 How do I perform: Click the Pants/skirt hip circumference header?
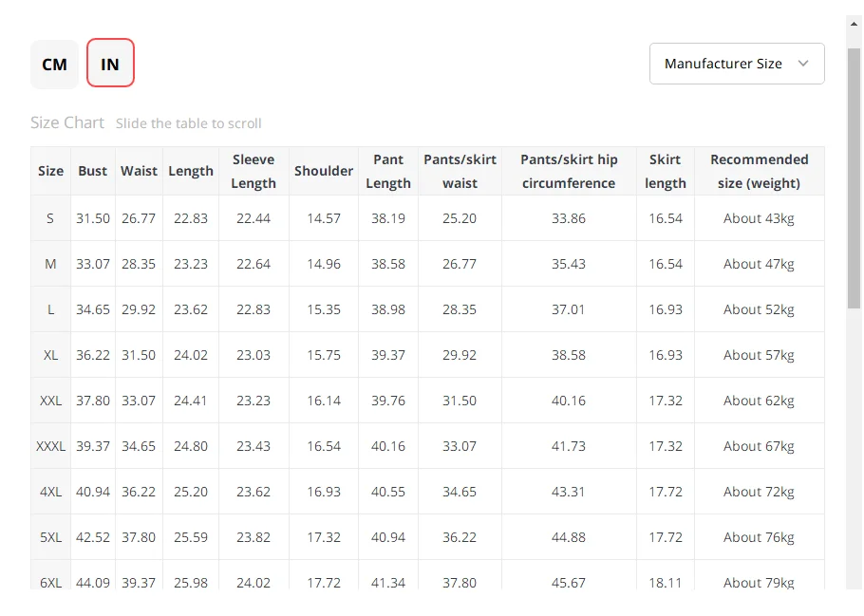(569, 172)
